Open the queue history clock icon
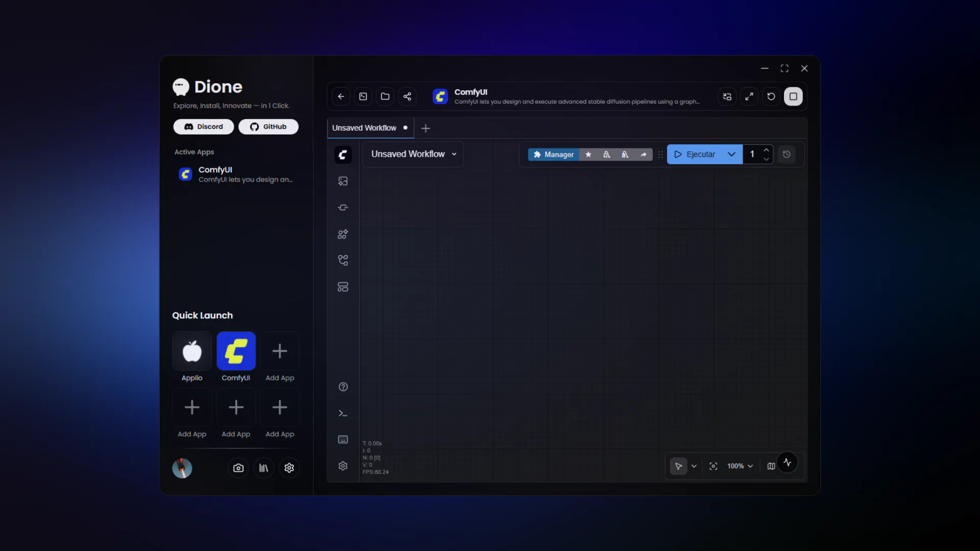980x551 pixels. (x=787, y=155)
